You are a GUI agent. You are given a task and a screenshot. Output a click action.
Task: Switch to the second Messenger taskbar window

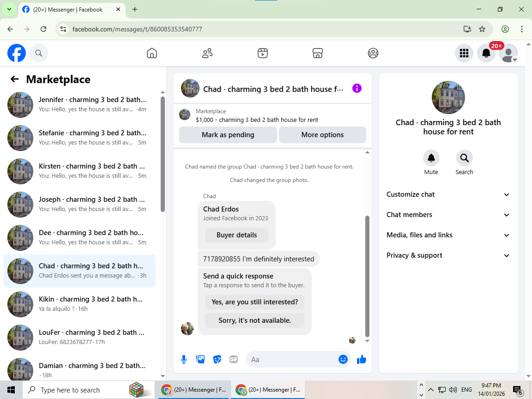(268, 389)
